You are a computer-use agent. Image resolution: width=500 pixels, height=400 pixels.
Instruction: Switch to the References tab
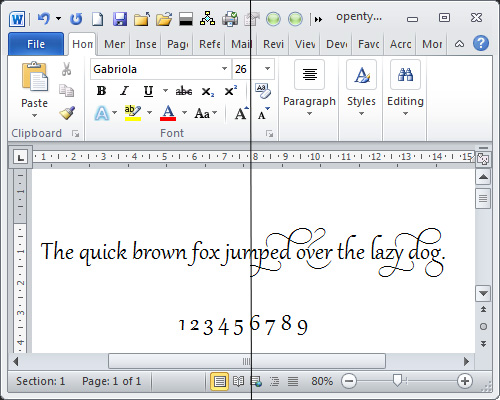209,44
